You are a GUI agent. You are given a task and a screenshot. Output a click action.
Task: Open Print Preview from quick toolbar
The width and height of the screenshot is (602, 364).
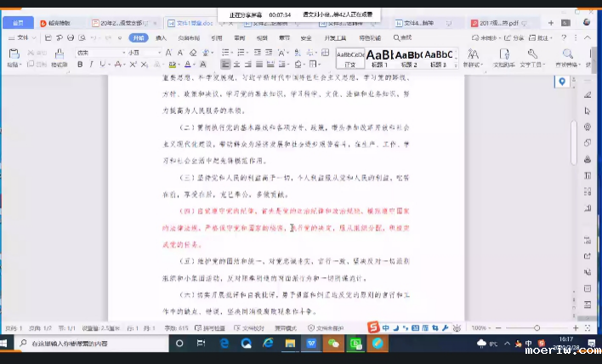(x=82, y=37)
